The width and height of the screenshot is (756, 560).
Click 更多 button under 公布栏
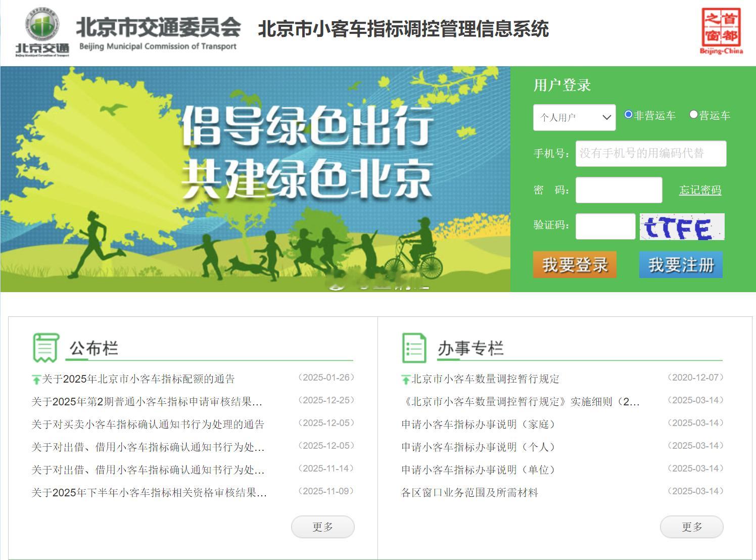pos(323,527)
